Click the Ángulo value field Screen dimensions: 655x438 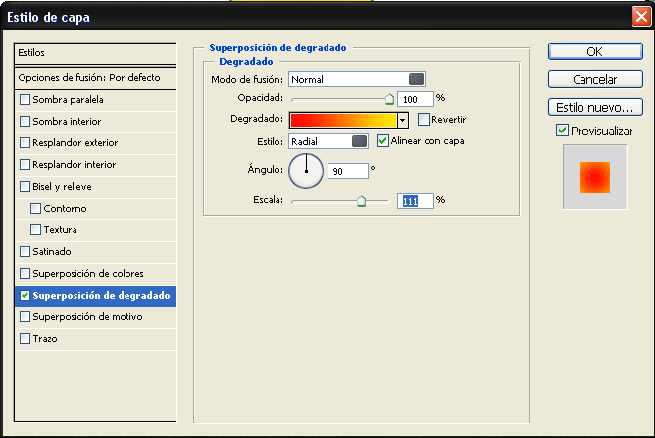pyautogui.click(x=348, y=171)
